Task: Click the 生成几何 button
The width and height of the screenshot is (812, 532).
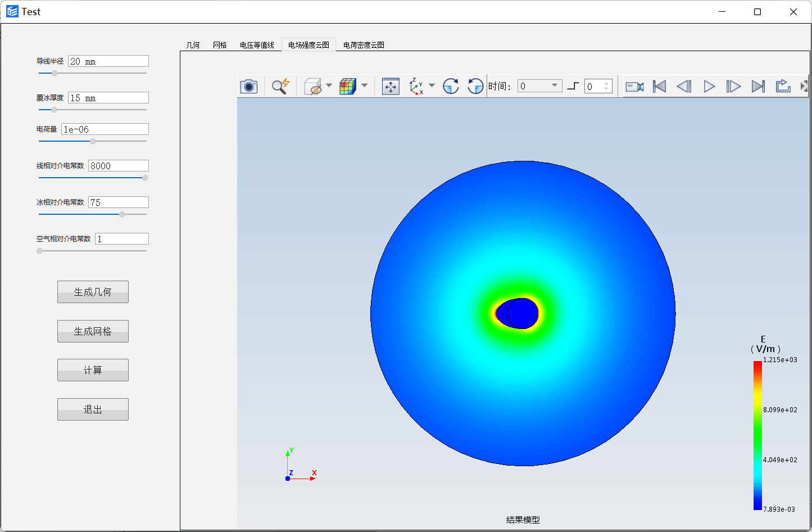Action: pos(93,292)
